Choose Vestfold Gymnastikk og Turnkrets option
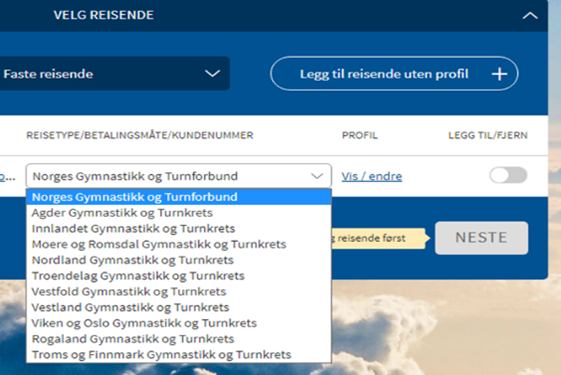 [x=179, y=291]
